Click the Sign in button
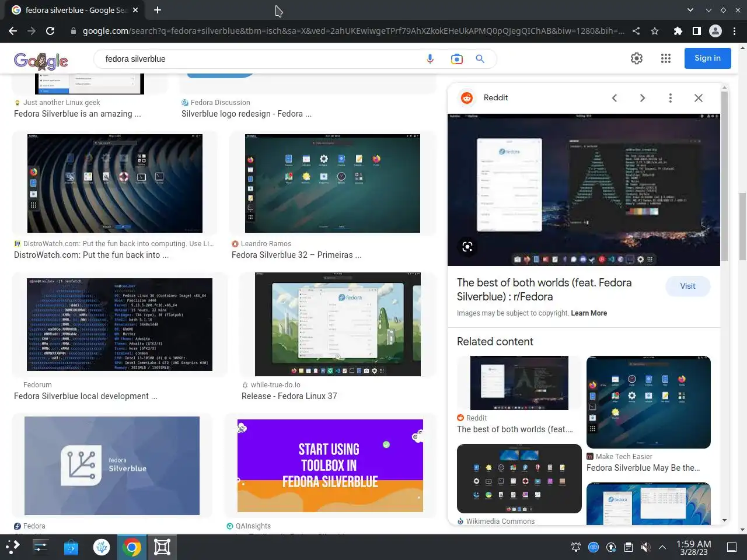Screen dimensions: 747x560 (707, 58)
